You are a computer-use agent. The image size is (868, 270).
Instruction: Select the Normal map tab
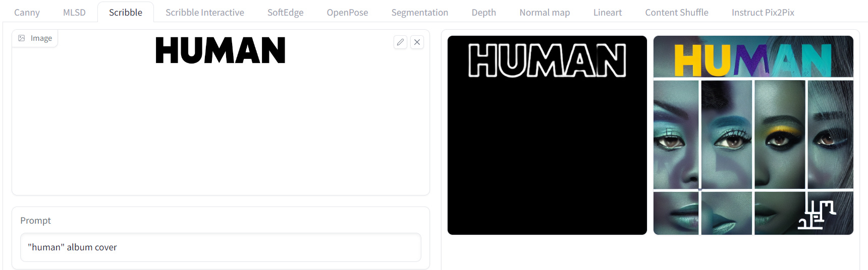pos(545,13)
